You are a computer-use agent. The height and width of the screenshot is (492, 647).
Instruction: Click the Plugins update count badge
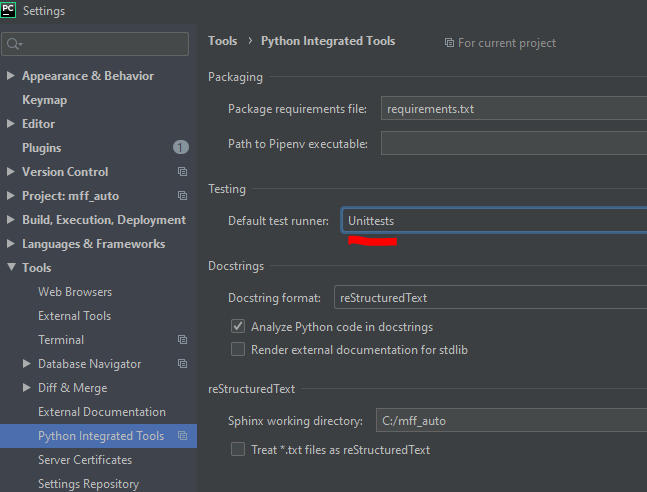coord(181,147)
